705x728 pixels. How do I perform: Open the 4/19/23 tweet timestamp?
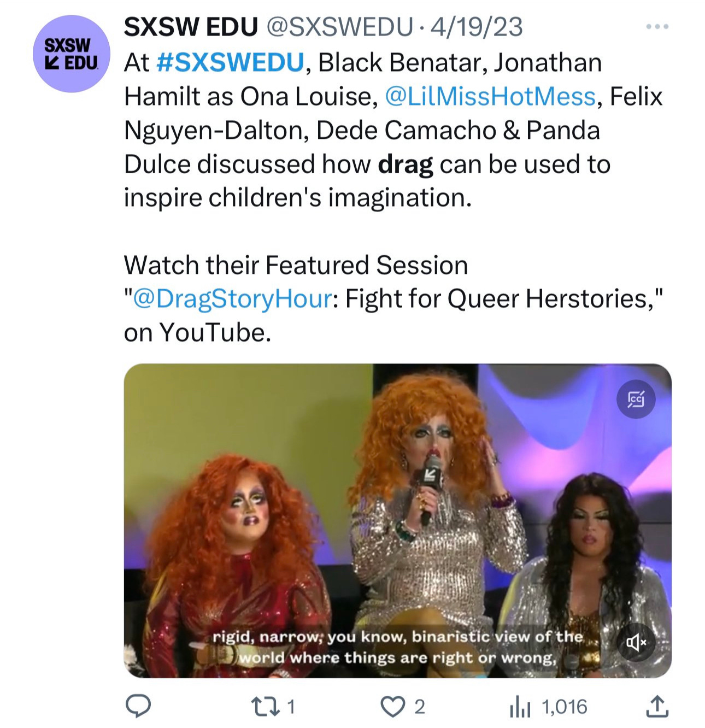[477, 27]
